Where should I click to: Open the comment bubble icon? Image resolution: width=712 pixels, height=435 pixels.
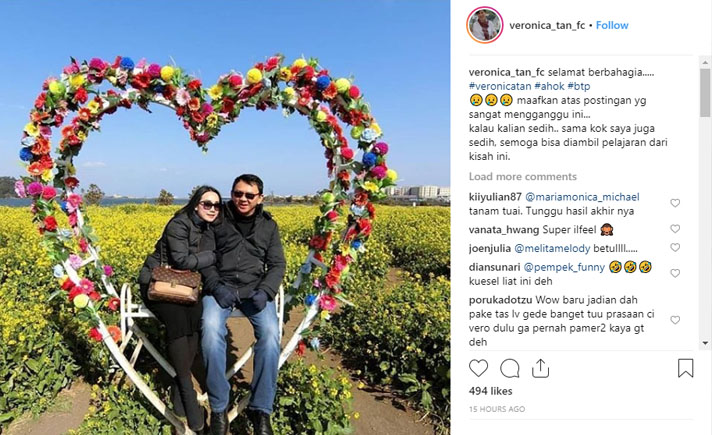(509, 368)
